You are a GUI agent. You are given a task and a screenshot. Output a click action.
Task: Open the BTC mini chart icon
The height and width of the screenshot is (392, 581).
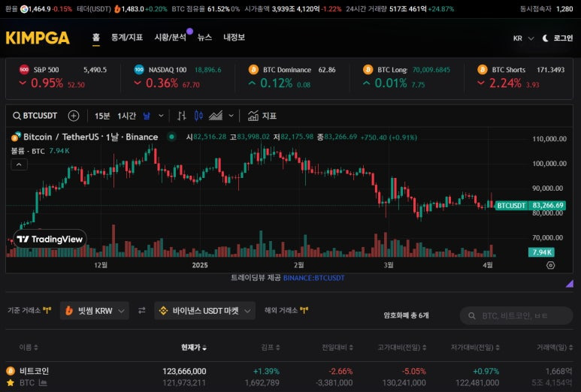pyautogui.click(x=43, y=383)
